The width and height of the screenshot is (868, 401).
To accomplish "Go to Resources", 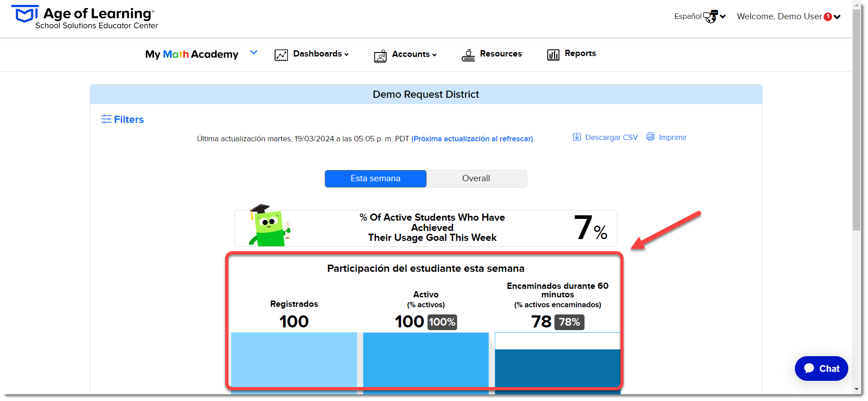I will [x=501, y=54].
